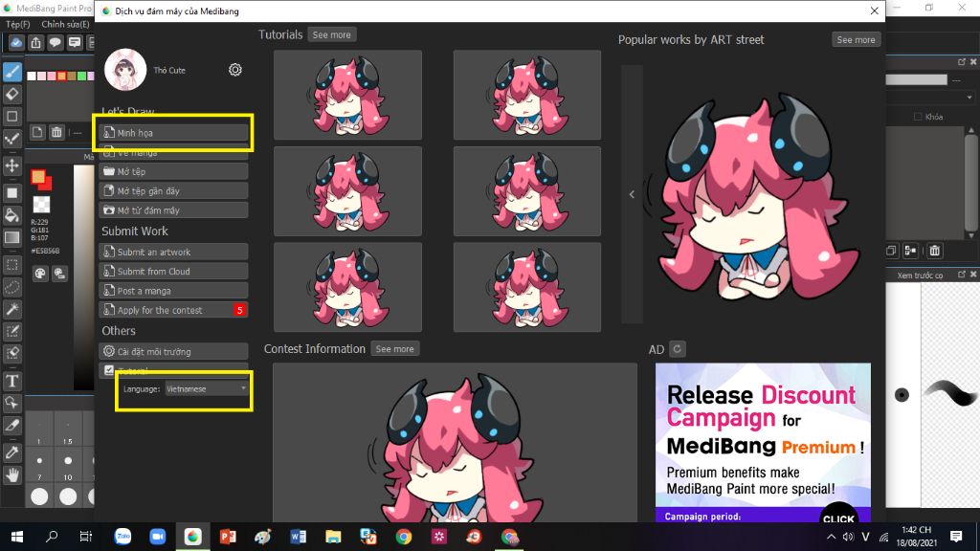Undock the Xem trước cọ preview panel
980x551 pixels.
pos(961,275)
